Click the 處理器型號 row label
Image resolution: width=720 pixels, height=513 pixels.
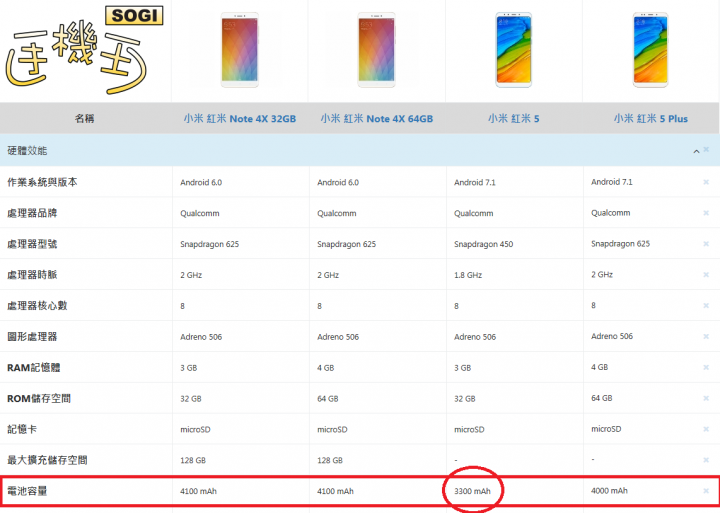[32, 244]
